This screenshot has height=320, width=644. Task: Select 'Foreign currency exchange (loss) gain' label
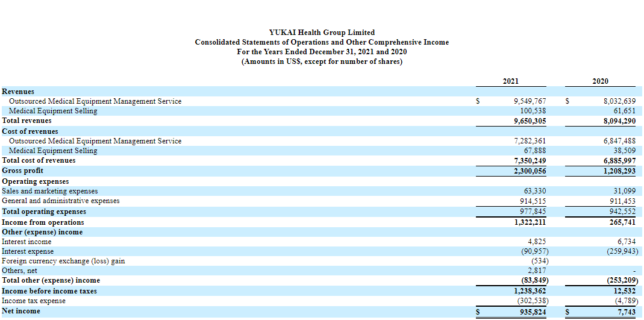pyautogui.click(x=64, y=262)
